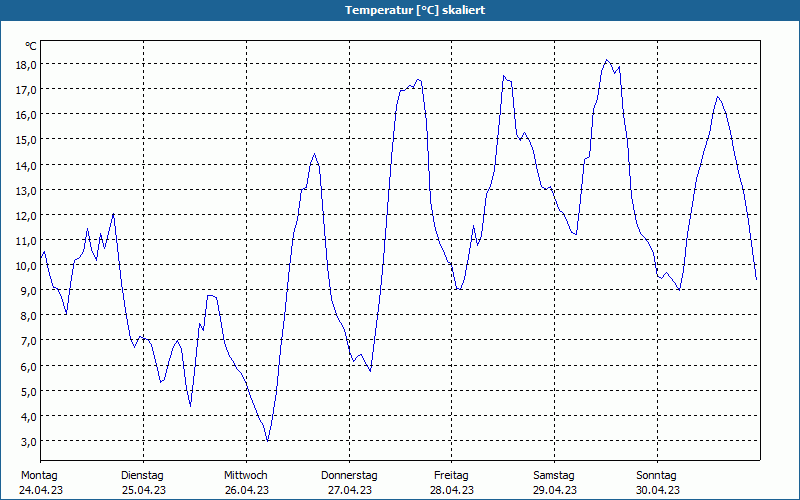Select the date 28.04.23

click(452, 490)
